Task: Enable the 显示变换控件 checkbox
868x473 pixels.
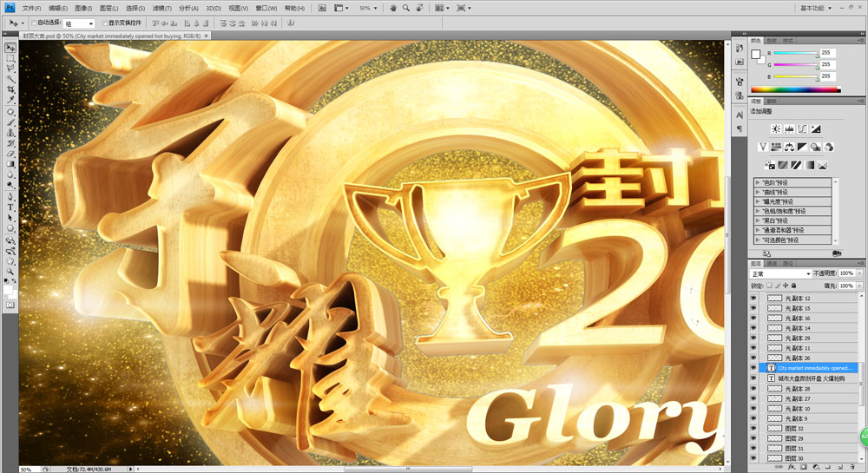Action: pyautogui.click(x=105, y=23)
